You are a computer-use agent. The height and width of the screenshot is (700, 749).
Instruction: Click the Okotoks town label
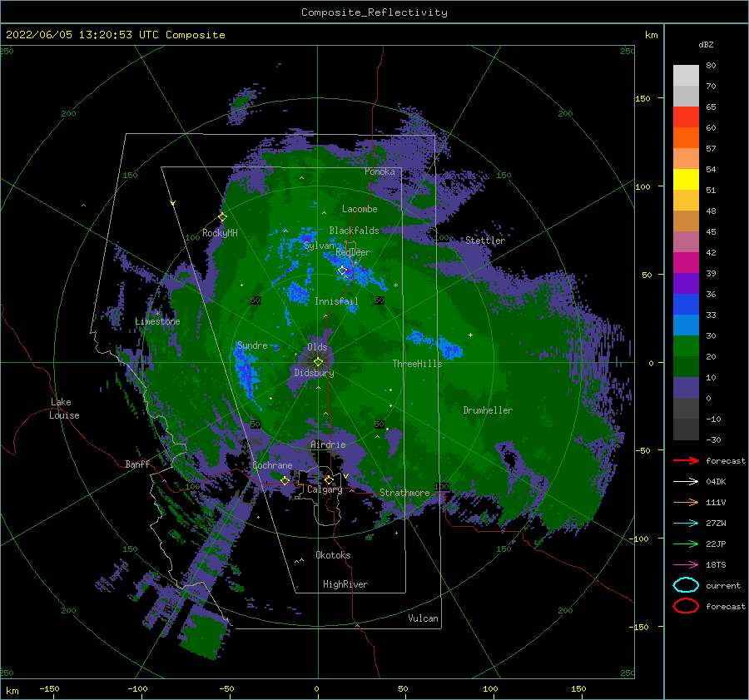[x=333, y=555]
